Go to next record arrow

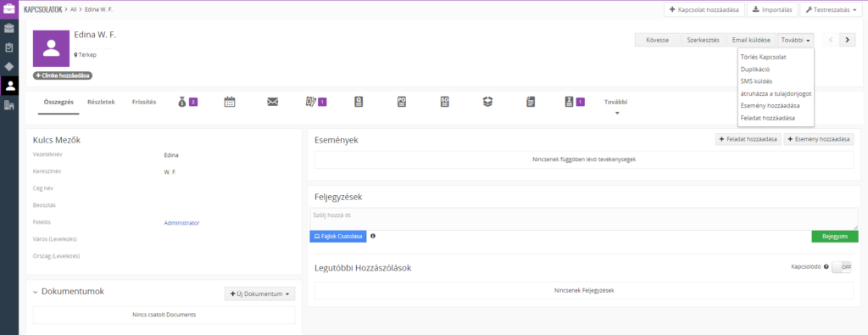[848, 40]
